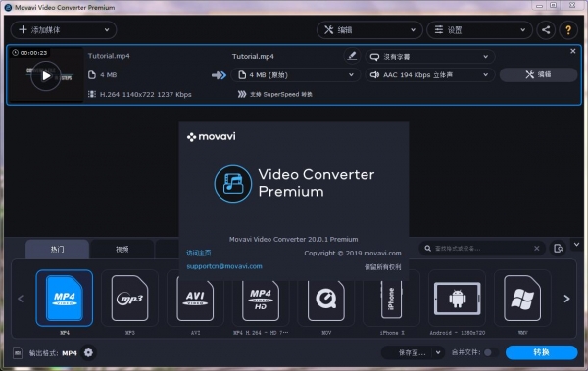588x371 pixels.
Task: Click the Edit (编辑) button in file row
Action: coord(538,74)
